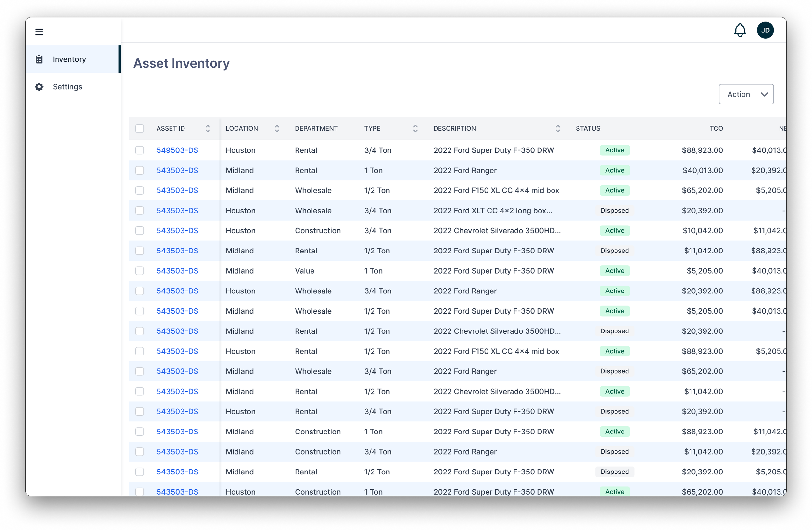Sort by Description column arrows
Image resolution: width=812 pixels, height=530 pixels.
tap(557, 129)
